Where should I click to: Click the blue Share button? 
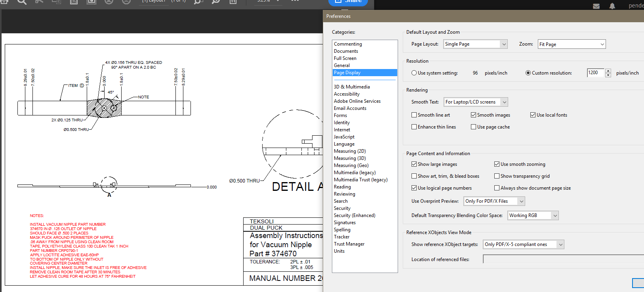click(x=348, y=2)
